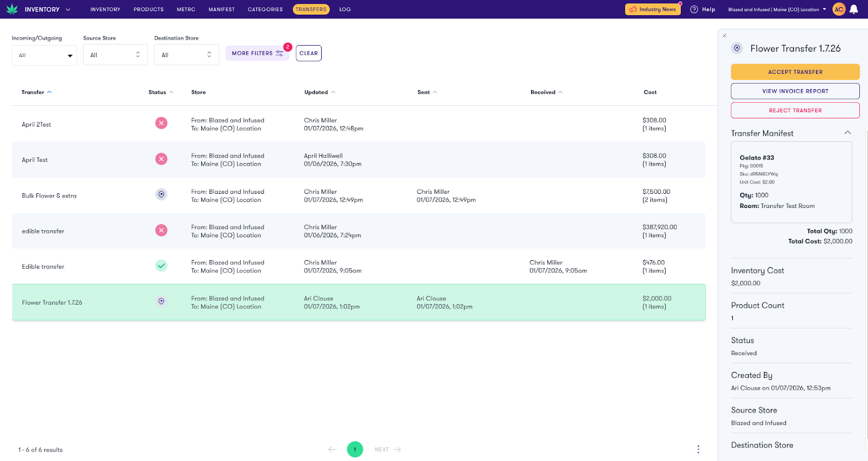
Task: Open the Manifest tab
Action: click(222, 9)
